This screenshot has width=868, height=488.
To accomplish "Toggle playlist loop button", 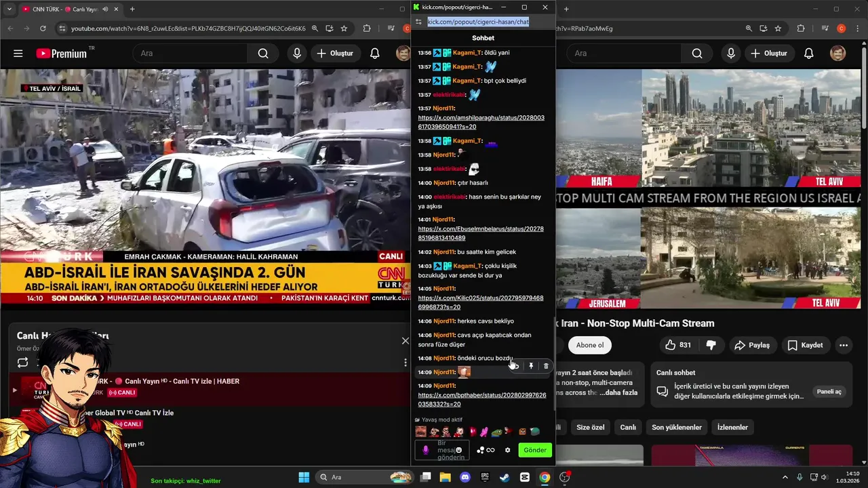I will pyautogui.click(x=23, y=363).
